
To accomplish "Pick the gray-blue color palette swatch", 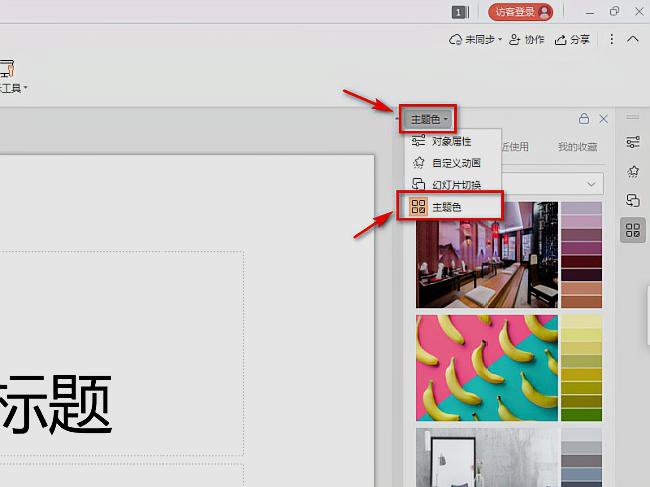I will point(581,458).
